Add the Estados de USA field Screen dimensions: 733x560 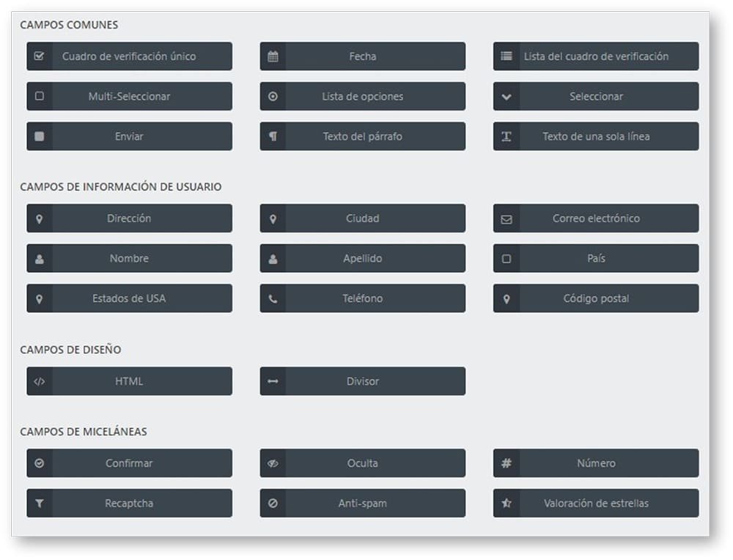pyautogui.click(x=129, y=299)
